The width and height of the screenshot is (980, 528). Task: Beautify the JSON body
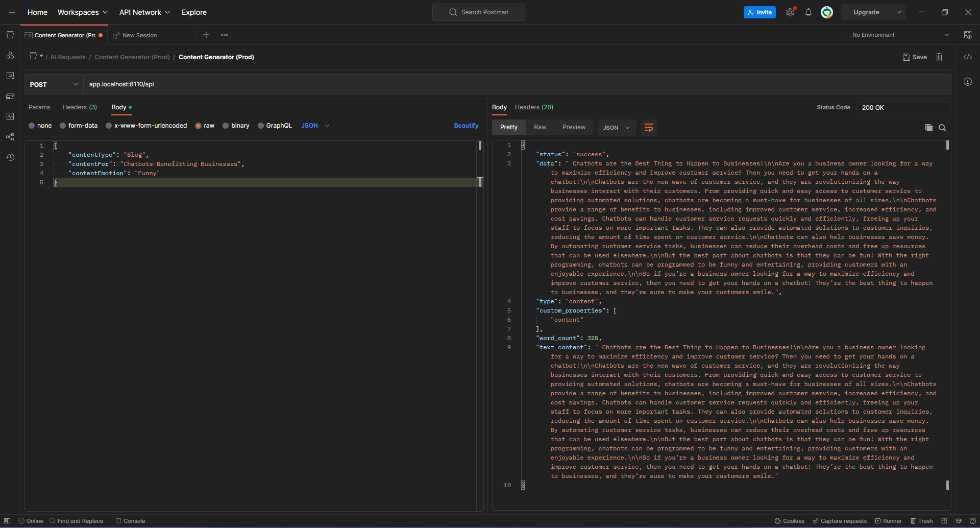coord(466,126)
